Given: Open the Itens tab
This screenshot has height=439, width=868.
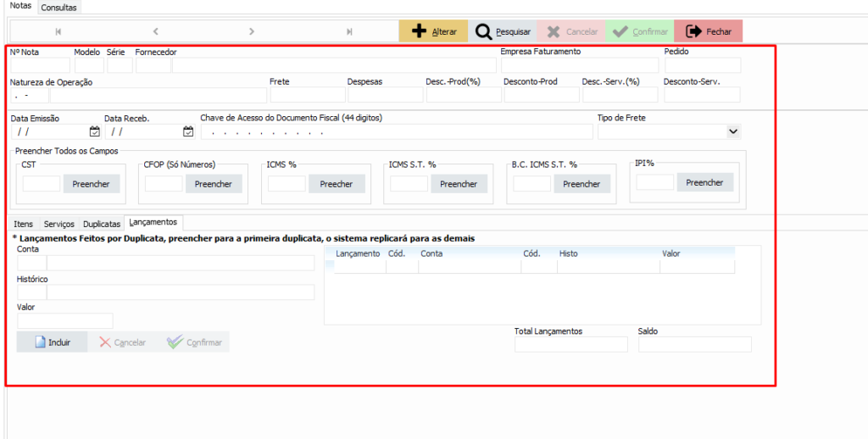Looking at the screenshot, I should (x=24, y=225).
